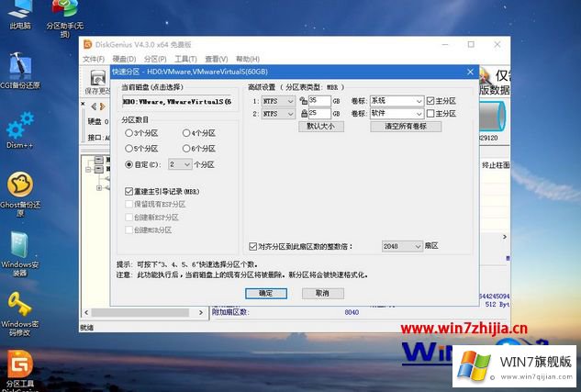This screenshot has height=392, width=581.
Task: Close the 快速分区 dialog with the X
Action: [470, 72]
